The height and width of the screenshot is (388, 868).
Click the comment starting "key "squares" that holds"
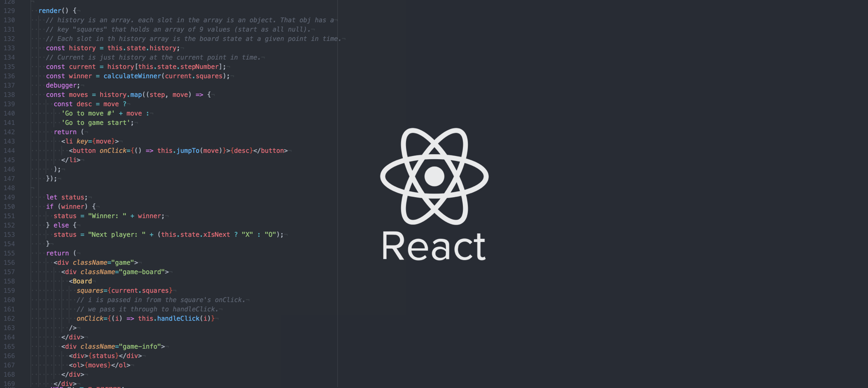point(178,29)
